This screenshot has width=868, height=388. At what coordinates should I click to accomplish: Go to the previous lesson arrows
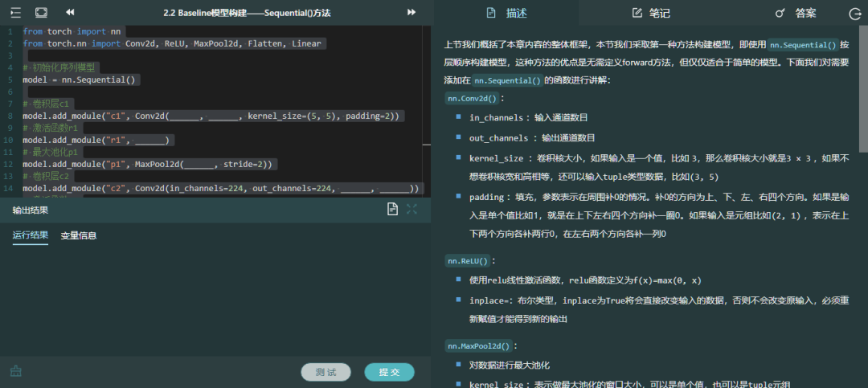[70, 12]
